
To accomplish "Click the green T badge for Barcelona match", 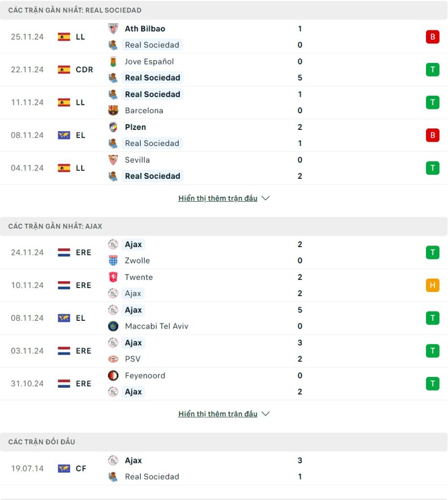I will tap(432, 102).
